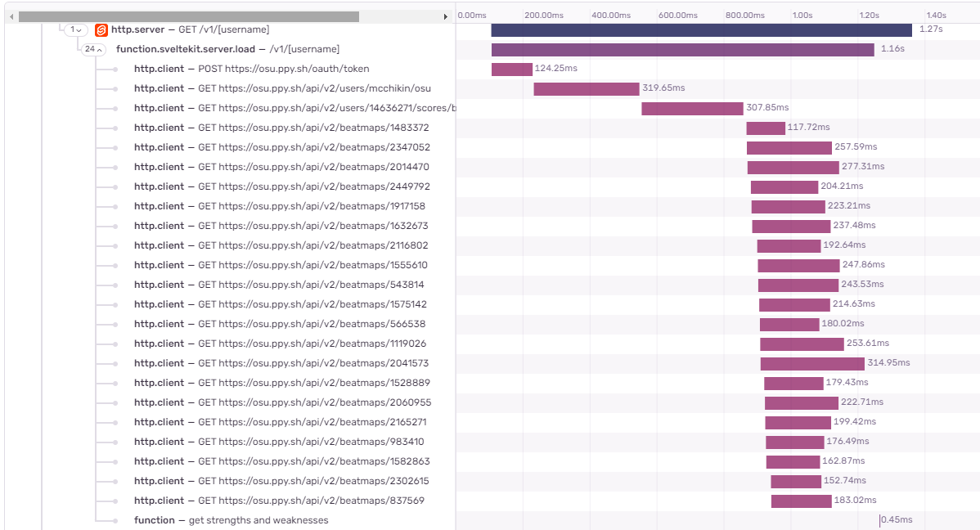Open span for beatmaps/2060955
980x530 pixels.
coord(282,402)
